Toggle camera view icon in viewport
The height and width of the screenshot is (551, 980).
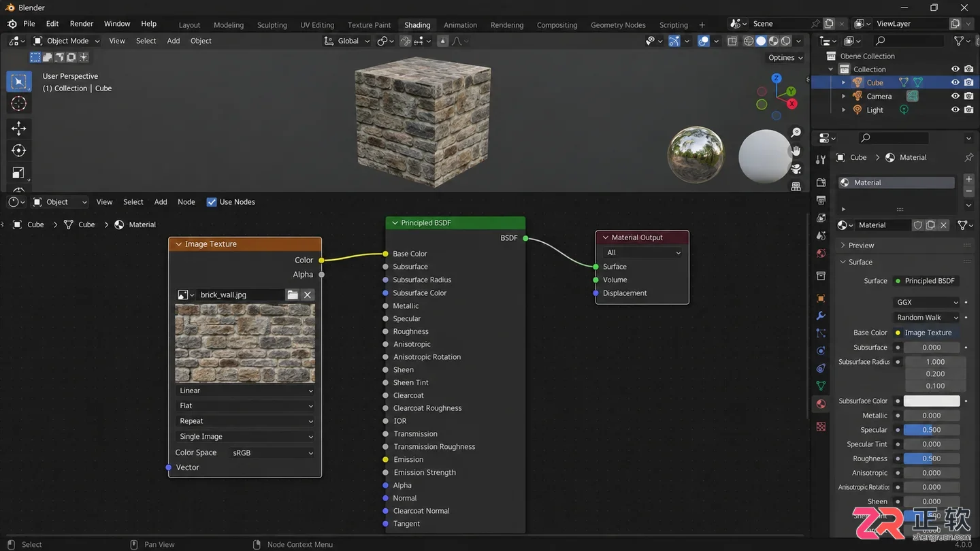(x=796, y=169)
